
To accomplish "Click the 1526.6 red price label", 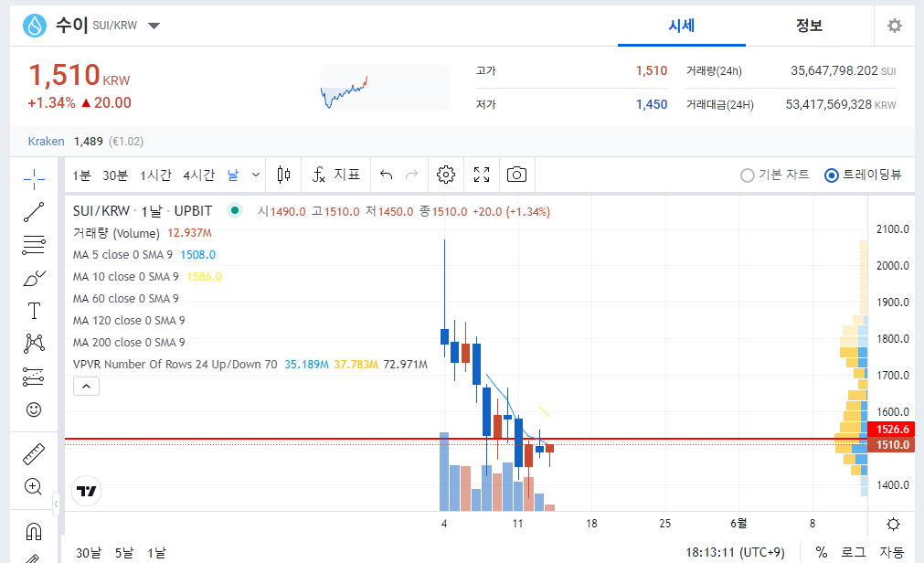I will [892, 430].
